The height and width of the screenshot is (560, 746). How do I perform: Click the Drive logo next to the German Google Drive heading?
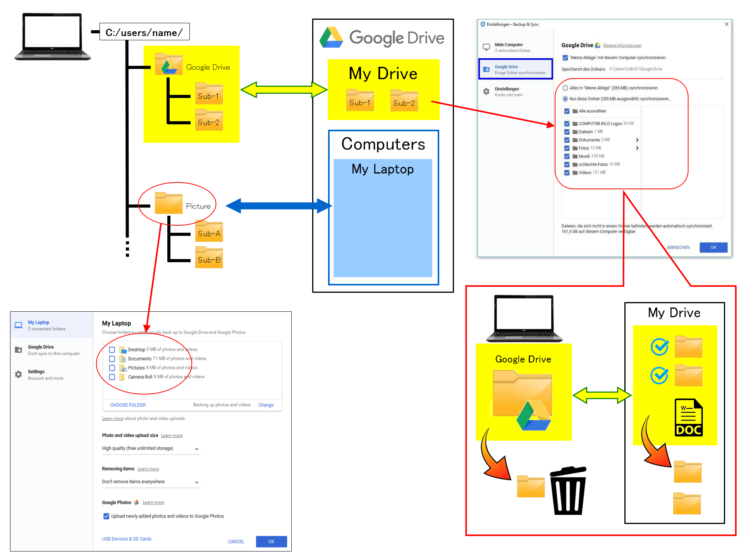click(x=598, y=45)
